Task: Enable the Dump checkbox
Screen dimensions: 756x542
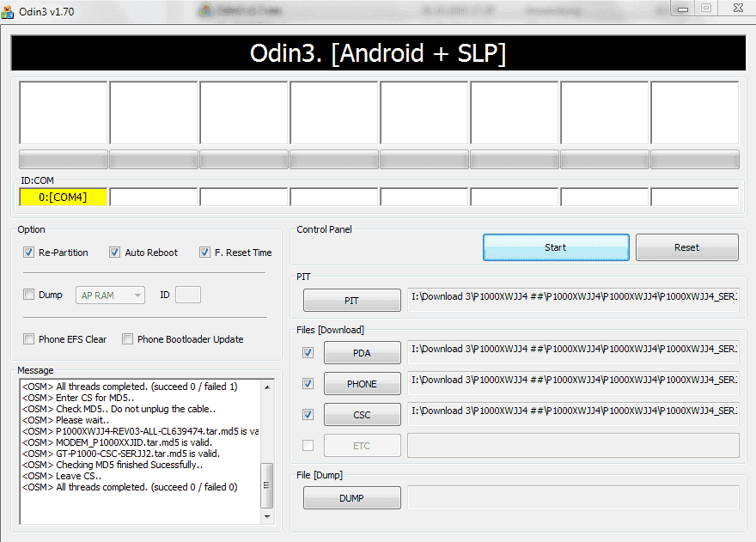Action: point(29,294)
